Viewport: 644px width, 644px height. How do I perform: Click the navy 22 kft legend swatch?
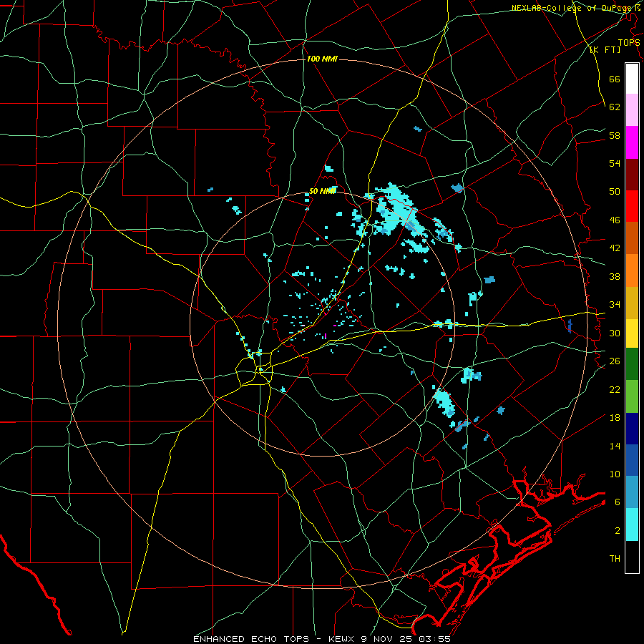point(632,429)
